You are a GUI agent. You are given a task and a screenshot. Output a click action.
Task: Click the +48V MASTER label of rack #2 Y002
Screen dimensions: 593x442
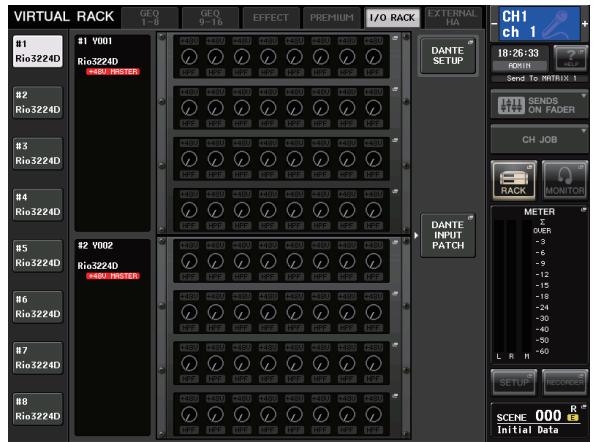click(113, 276)
